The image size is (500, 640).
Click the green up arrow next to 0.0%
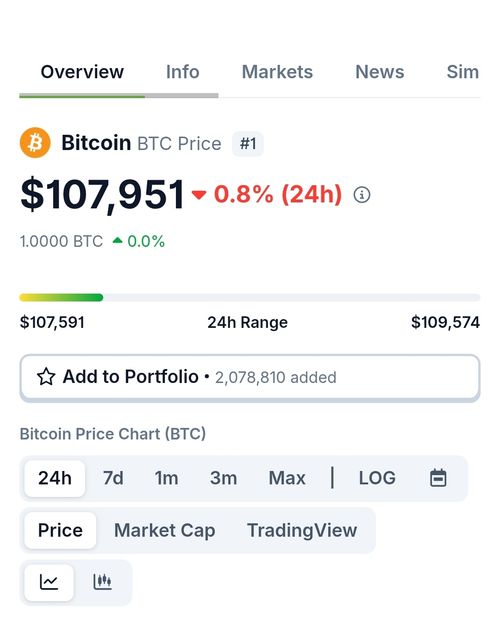coord(118,240)
